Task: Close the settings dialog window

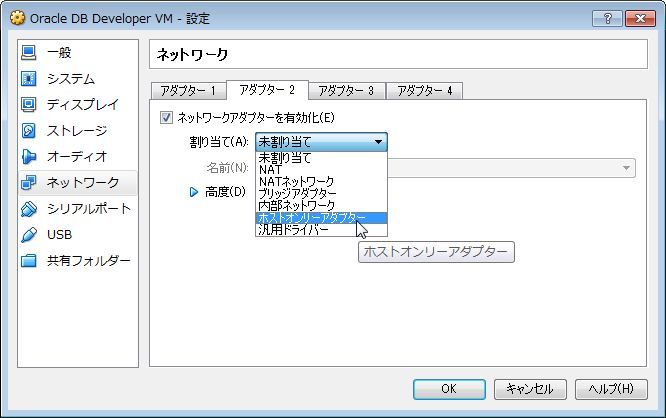Action: [640, 18]
